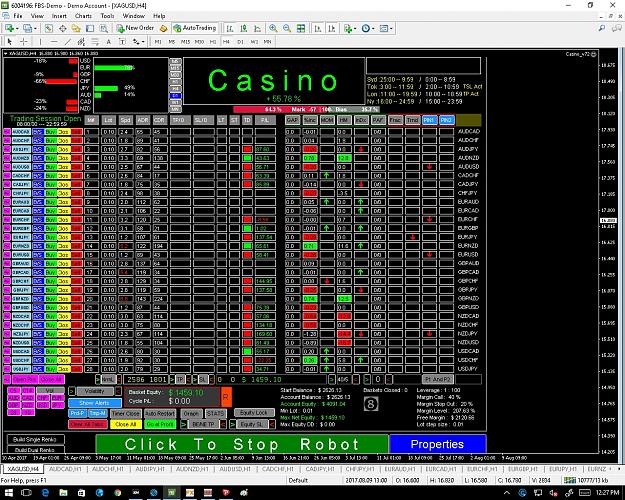Open the Windows Start button
This screenshot has height=500, width=625.
pos(9,493)
